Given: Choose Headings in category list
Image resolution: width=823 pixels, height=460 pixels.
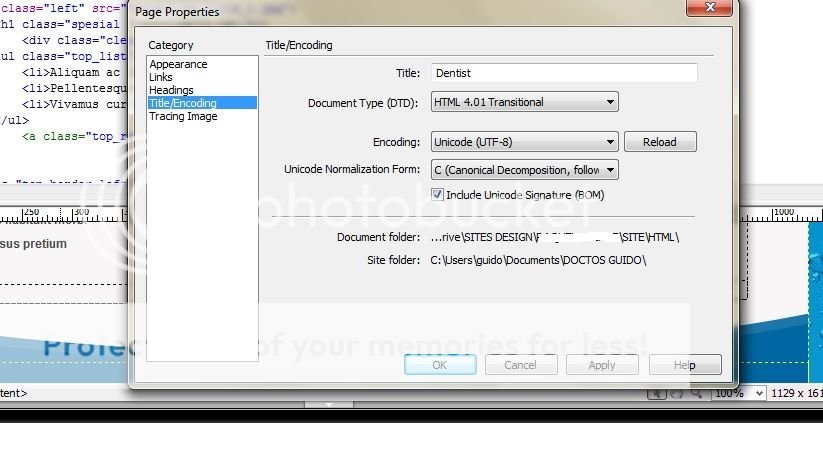Looking at the screenshot, I should (171, 90).
